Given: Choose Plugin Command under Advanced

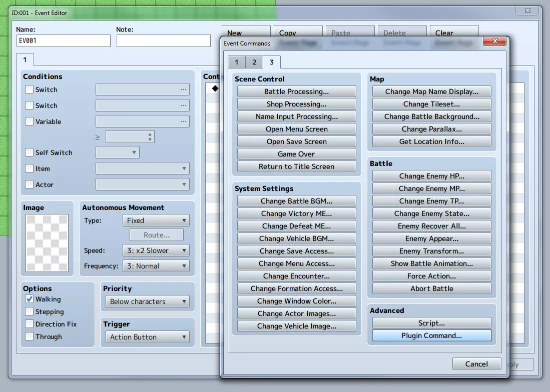Looking at the screenshot, I should 432,335.
